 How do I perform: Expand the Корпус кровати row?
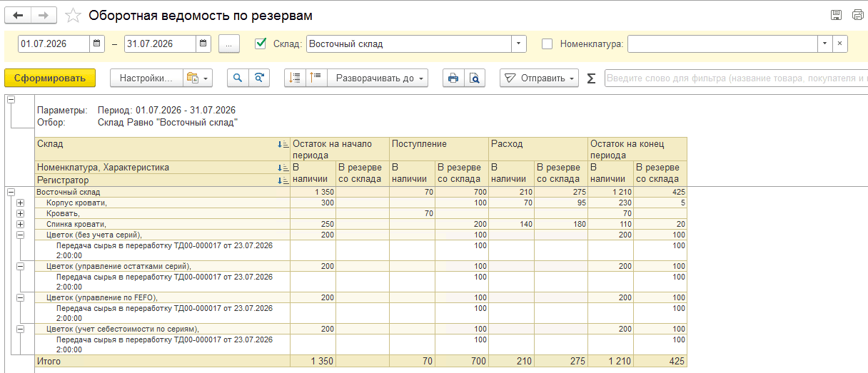coord(20,203)
